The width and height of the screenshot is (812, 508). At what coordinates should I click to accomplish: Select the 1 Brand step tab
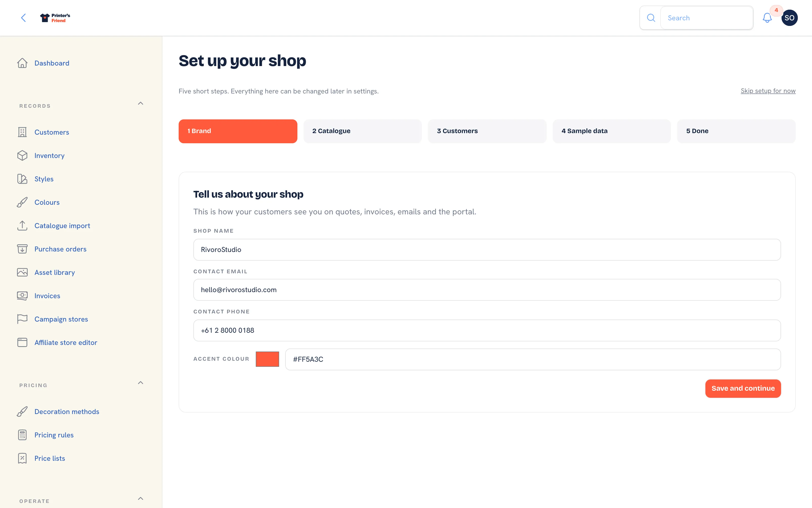pyautogui.click(x=238, y=131)
